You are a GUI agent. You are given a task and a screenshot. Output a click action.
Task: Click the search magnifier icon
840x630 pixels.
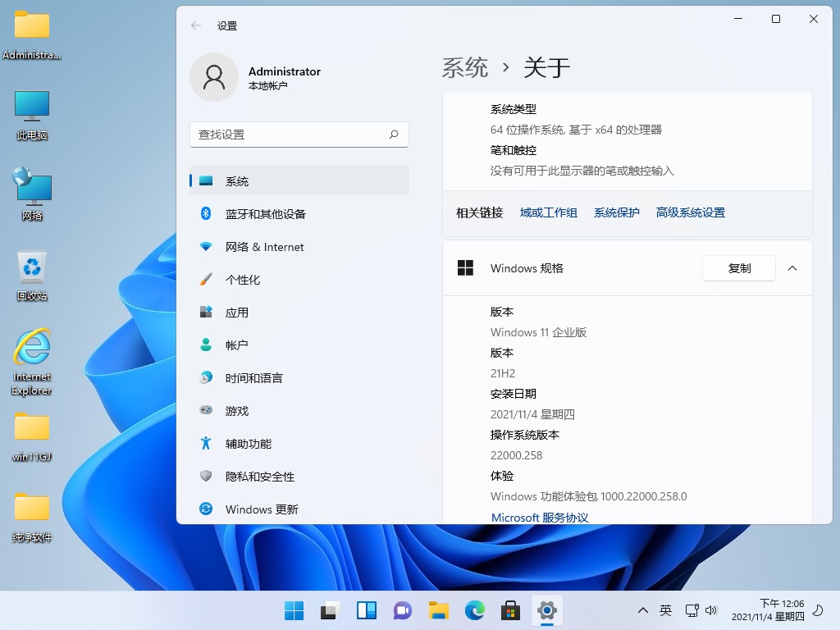click(394, 135)
